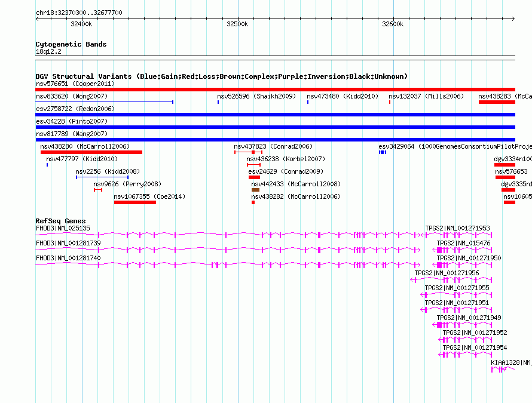Open the FHOD3|NM_025135 gene label
This screenshot has width=532, height=403.
[x=63, y=228]
